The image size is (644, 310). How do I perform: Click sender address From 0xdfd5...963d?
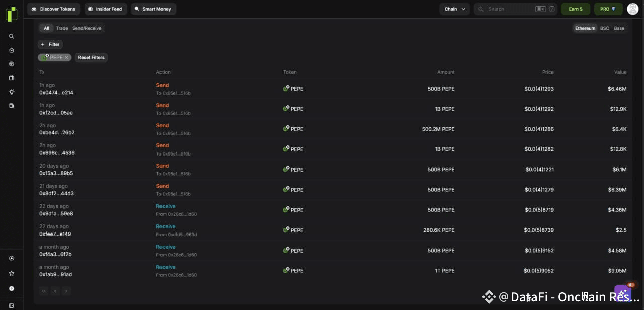tap(176, 235)
